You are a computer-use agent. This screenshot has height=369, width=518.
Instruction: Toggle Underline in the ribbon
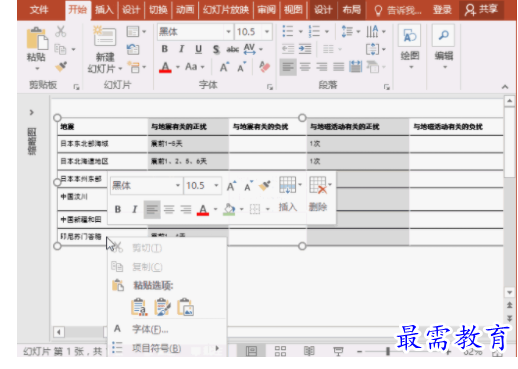coord(198,49)
